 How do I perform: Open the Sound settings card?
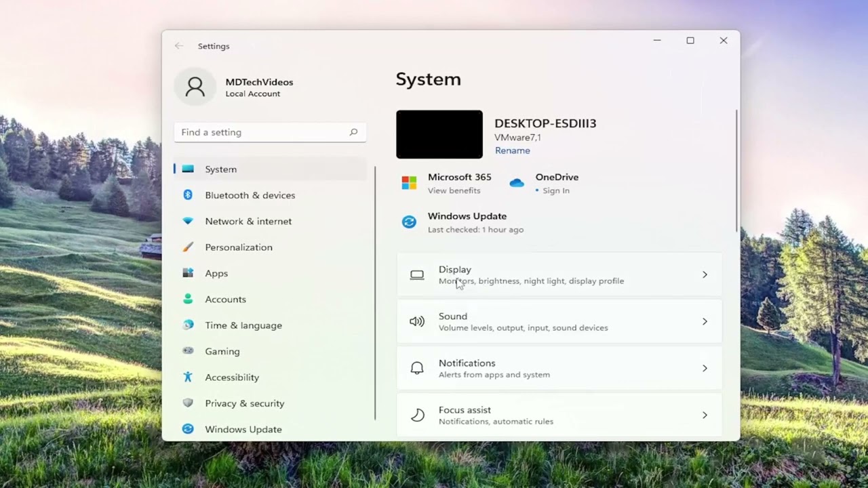point(559,321)
